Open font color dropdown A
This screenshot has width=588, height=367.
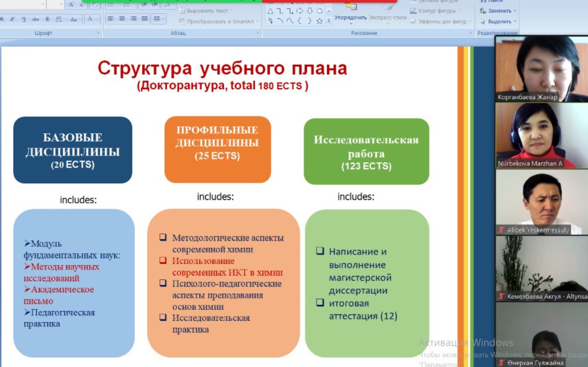[98, 19]
